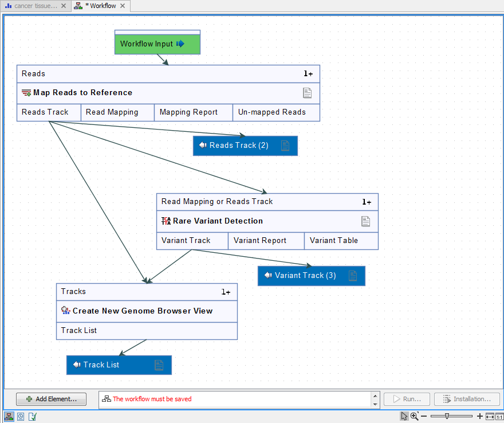This screenshot has width=504, height=423.
Task: Select the pointer tool in the status bar
Action: pyautogui.click(x=404, y=416)
